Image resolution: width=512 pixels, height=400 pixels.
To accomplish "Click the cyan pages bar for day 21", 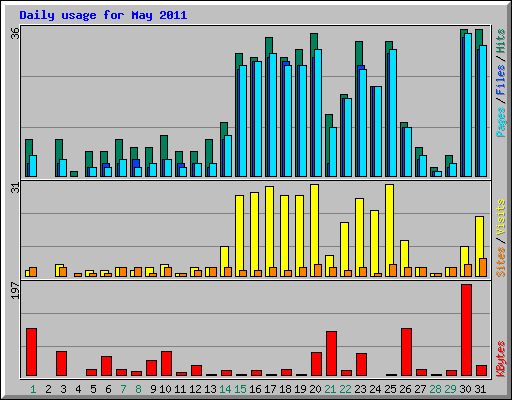I will click(333, 152).
